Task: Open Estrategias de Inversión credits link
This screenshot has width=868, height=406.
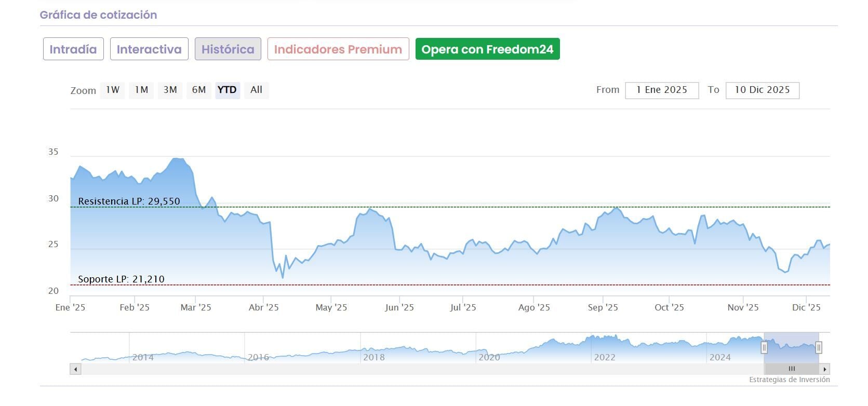Action: pyautogui.click(x=789, y=380)
